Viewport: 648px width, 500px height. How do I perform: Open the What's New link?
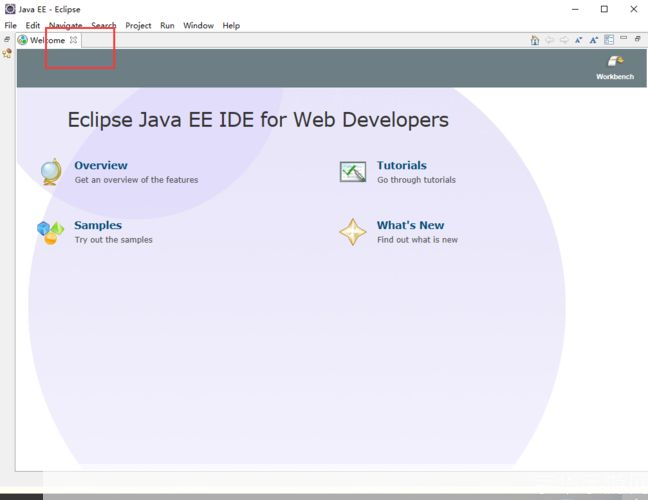[x=410, y=225]
